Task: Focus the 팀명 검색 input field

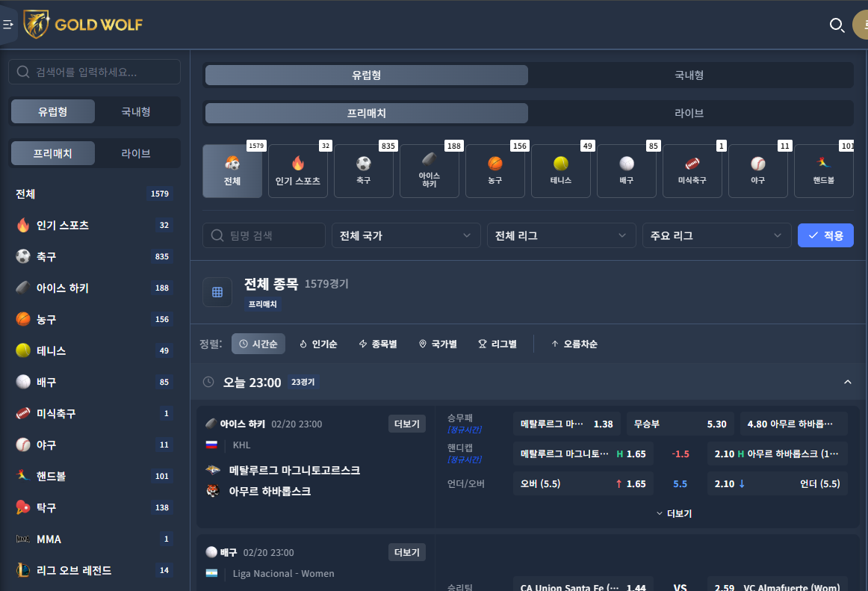Action: (264, 235)
